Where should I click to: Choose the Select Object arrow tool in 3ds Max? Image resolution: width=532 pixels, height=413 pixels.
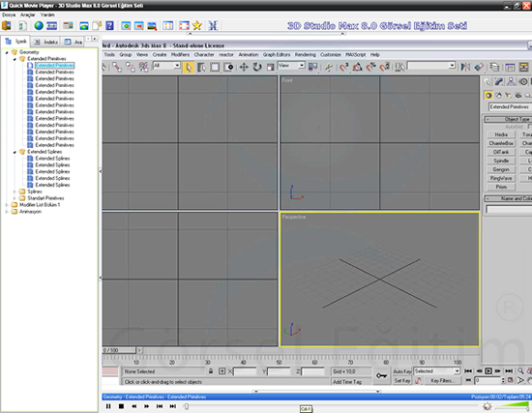(x=188, y=67)
